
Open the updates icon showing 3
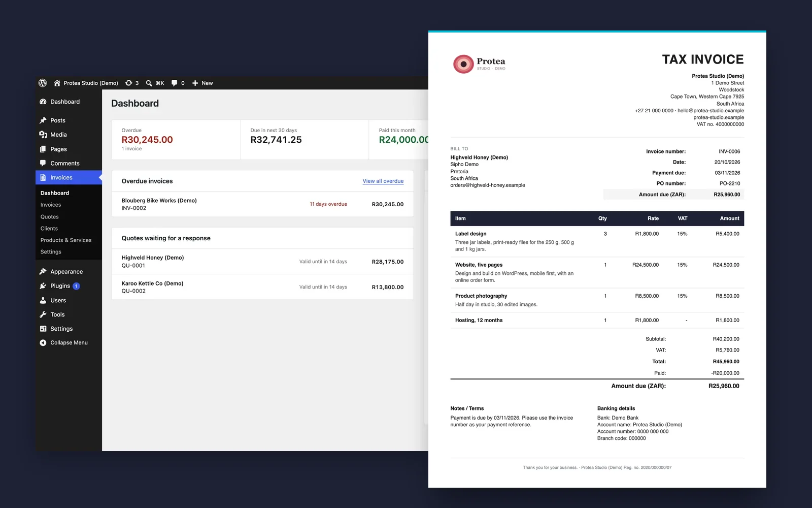(x=132, y=83)
